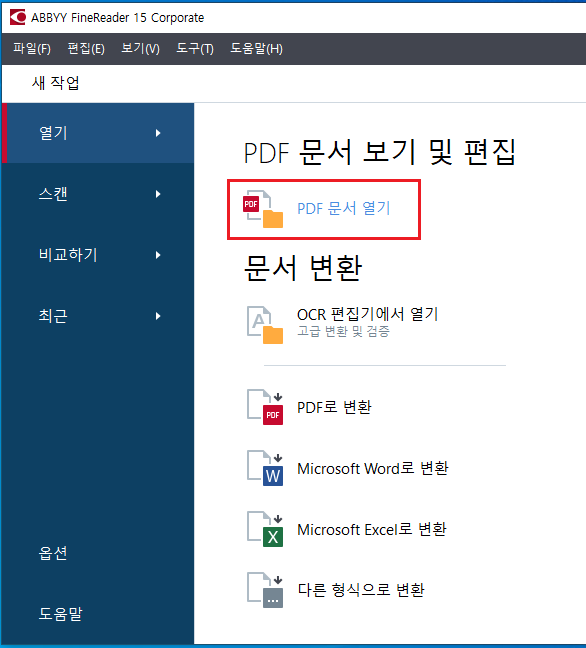Click the OCR 편집기에서 열기 link
586x648 pixels.
[367, 314]
